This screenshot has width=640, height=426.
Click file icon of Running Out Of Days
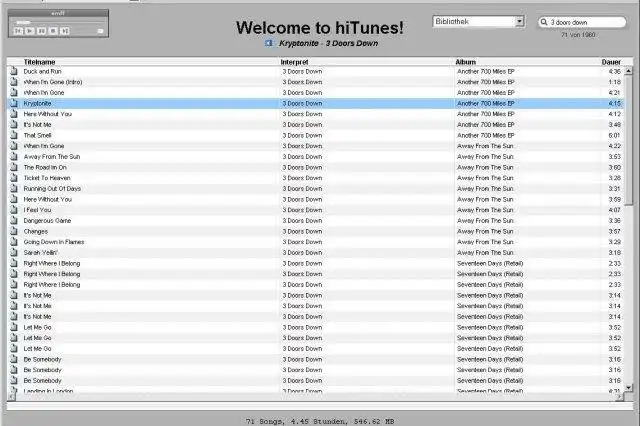tap(14, 189)
